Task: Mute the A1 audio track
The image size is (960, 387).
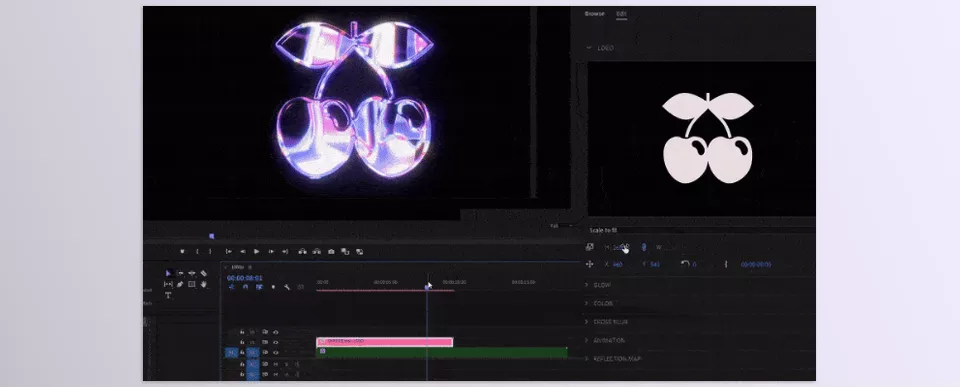Action: (276, 364)
